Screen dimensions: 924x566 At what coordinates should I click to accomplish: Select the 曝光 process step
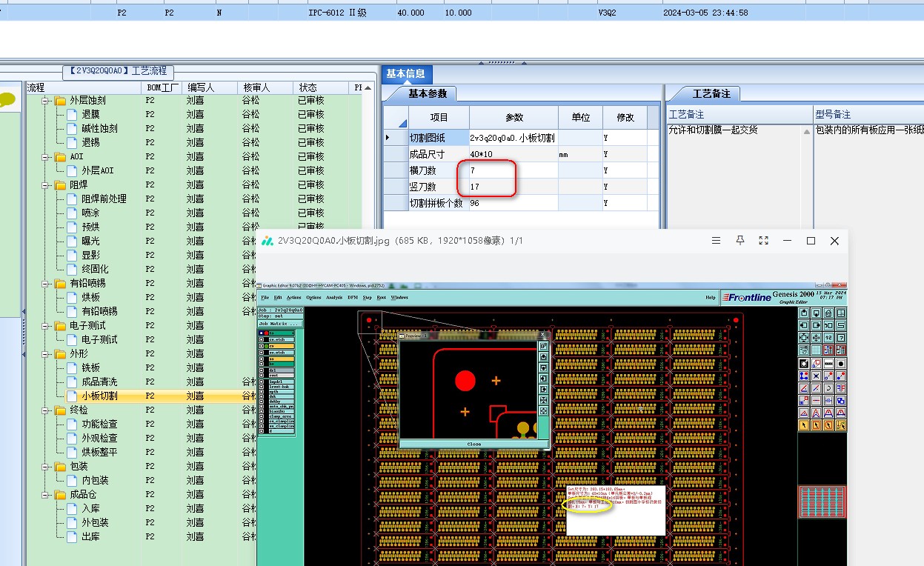(x=90, y=242)
